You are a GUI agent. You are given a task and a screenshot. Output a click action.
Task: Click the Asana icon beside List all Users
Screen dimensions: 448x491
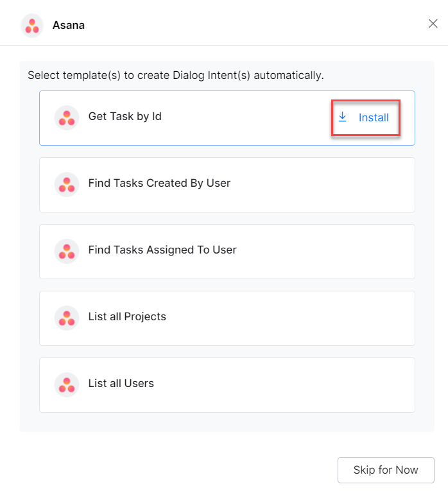[67, 385]
